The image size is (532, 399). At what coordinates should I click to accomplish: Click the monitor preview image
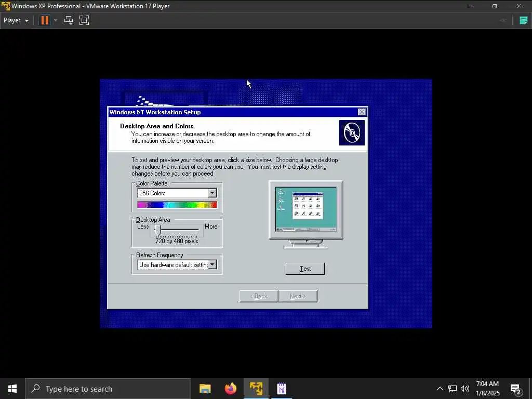(x=305, y=215)
